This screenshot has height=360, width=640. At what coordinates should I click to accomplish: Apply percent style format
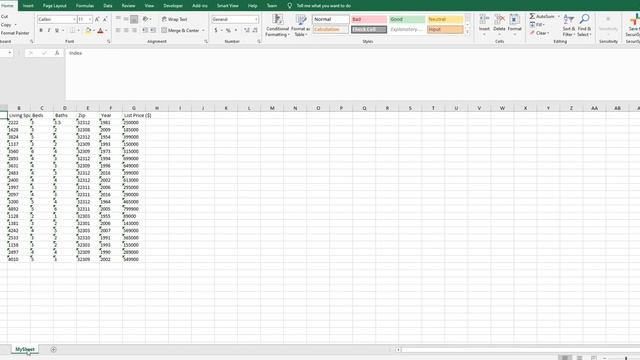click(228, 31)
